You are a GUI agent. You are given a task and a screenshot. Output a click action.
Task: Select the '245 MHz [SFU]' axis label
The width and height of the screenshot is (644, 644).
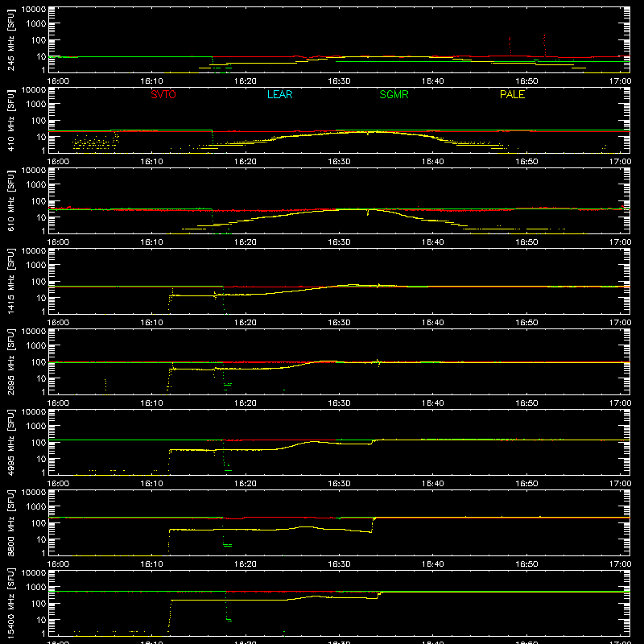pos(11,39)
